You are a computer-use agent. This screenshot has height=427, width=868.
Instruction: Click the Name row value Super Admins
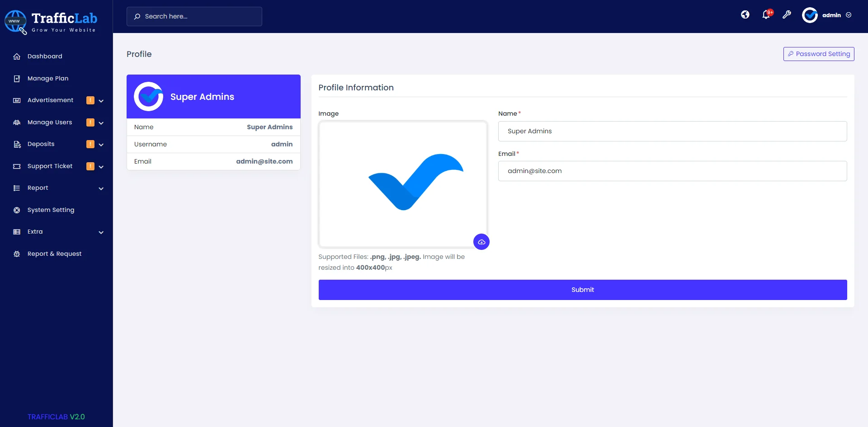coord(270,127)
